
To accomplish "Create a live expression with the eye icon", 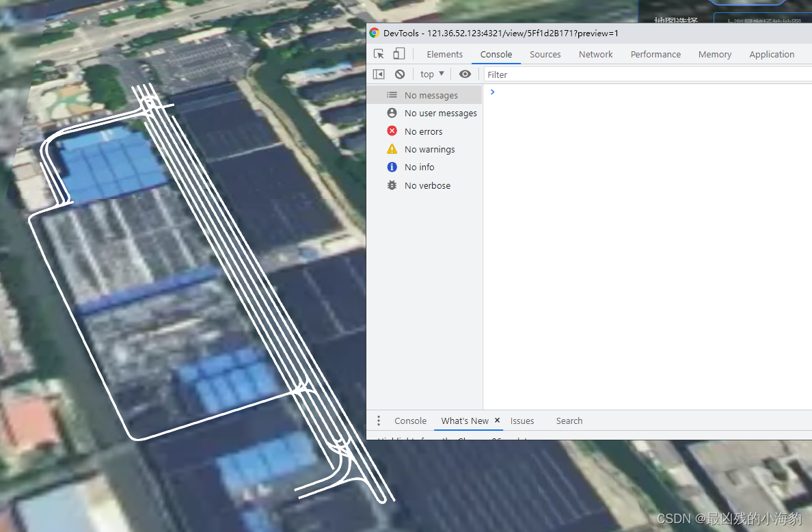I will tap(465, 74).
